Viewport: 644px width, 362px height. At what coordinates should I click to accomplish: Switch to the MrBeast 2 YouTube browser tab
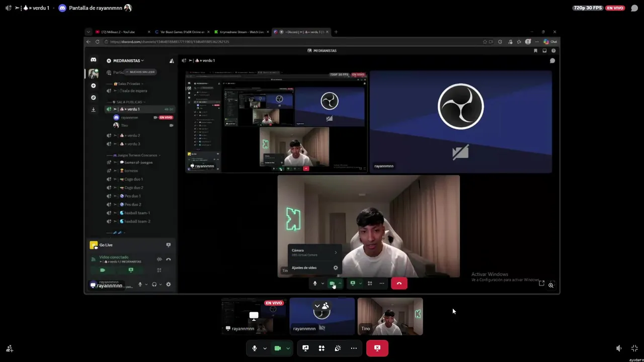[122, 32]
